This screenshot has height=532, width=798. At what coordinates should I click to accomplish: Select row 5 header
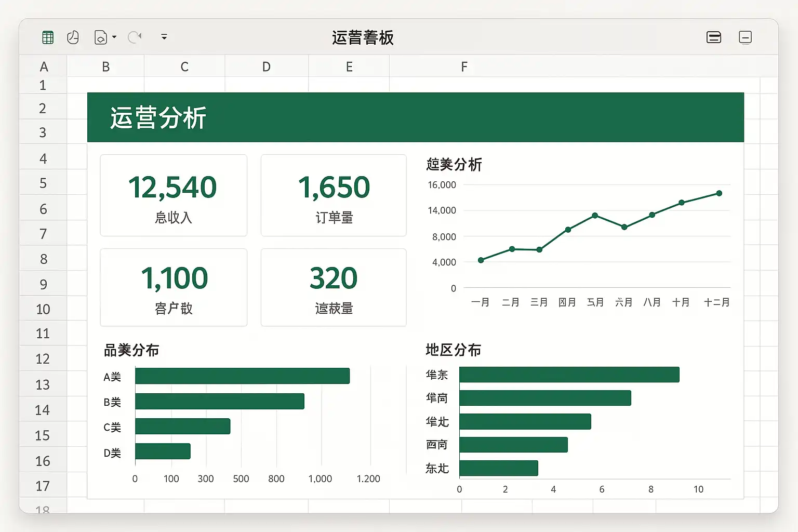pos(43,183)
